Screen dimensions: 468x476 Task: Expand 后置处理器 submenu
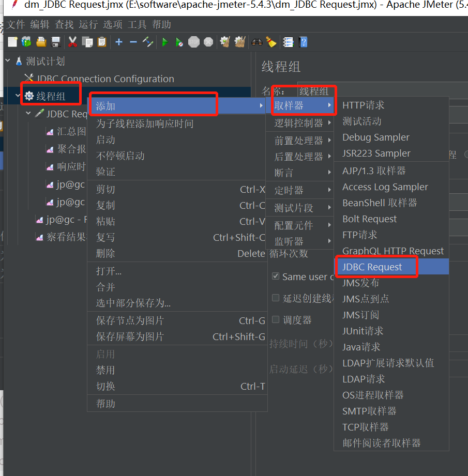(300, 157)
